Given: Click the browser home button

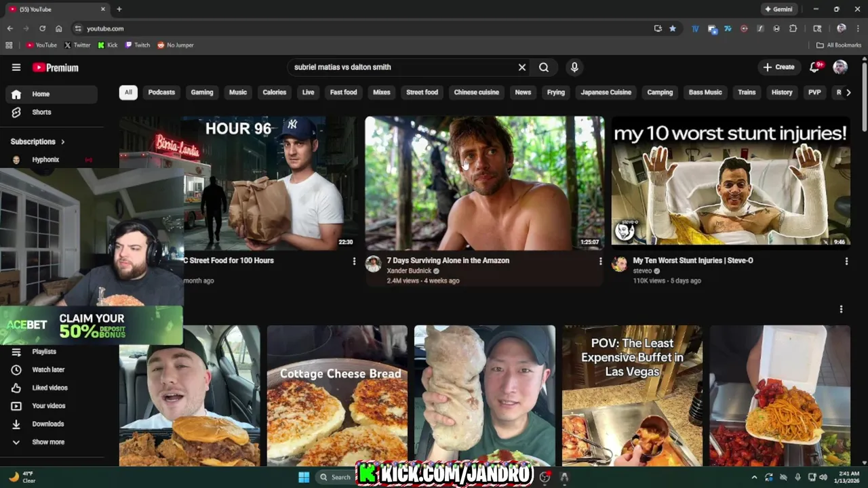Looking at the screenshot, I should tap(58, 28).
